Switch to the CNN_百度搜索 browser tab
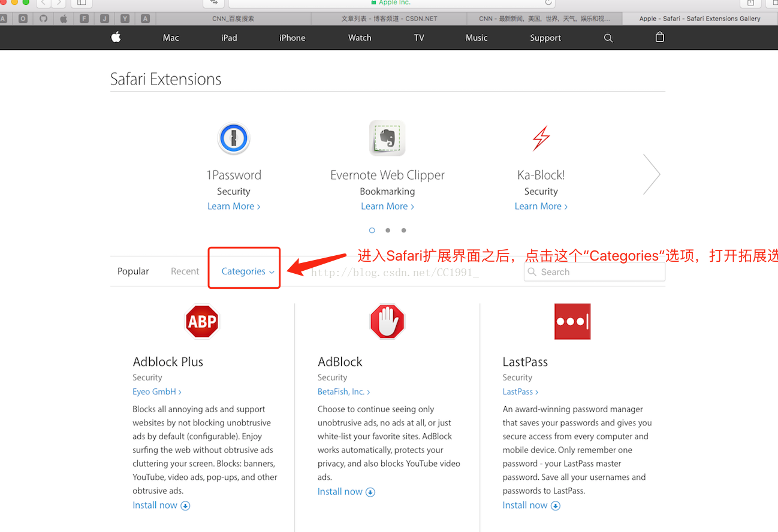 click(x=233, y=19)
